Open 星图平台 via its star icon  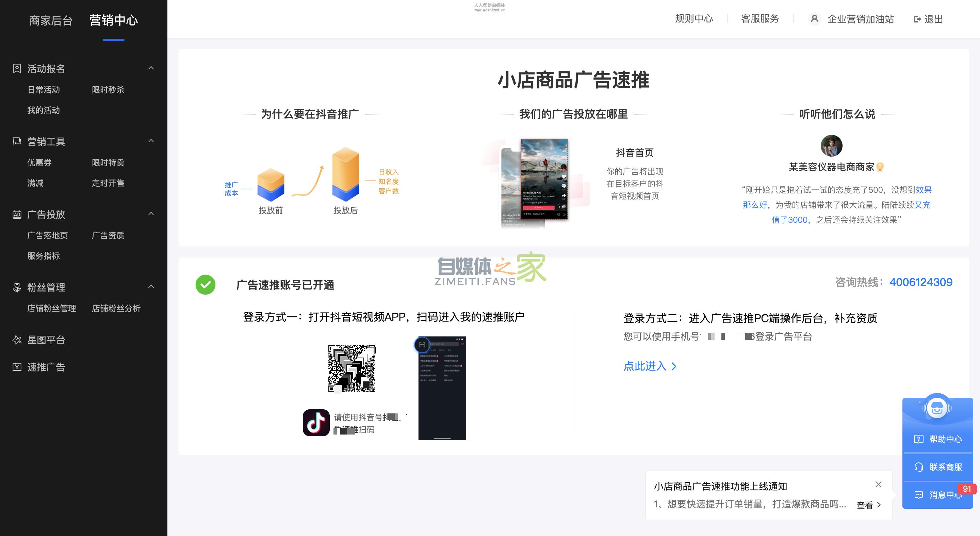(x=17, y=340)
